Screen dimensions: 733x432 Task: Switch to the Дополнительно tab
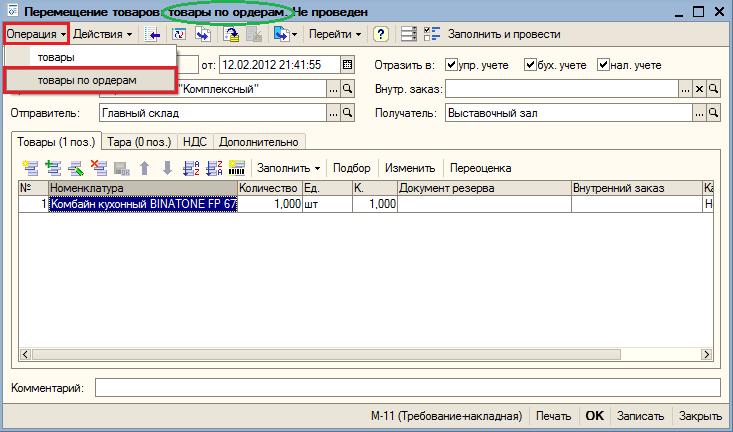tap(259, 142)
